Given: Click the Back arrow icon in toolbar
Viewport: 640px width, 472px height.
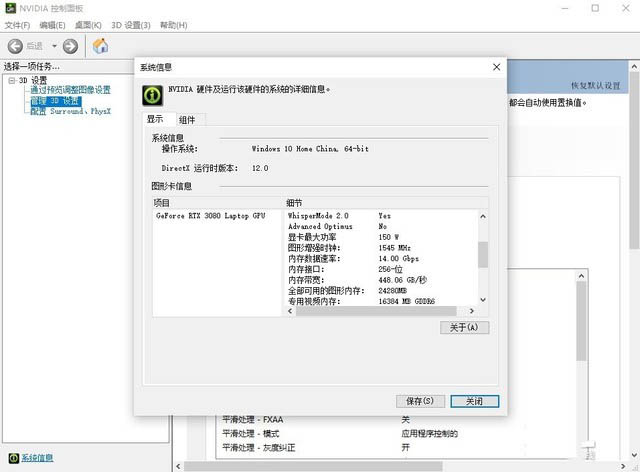Looking at the screenshot, I should click(16, 46).
